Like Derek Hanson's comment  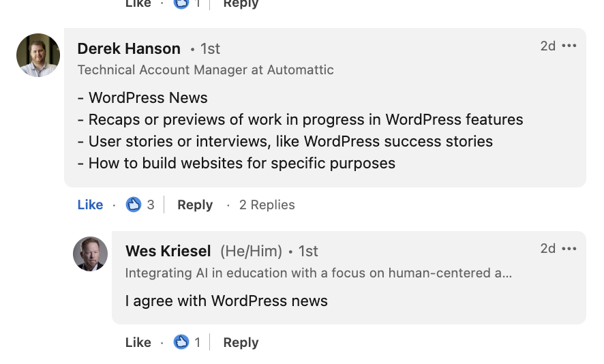click(90, 204)
